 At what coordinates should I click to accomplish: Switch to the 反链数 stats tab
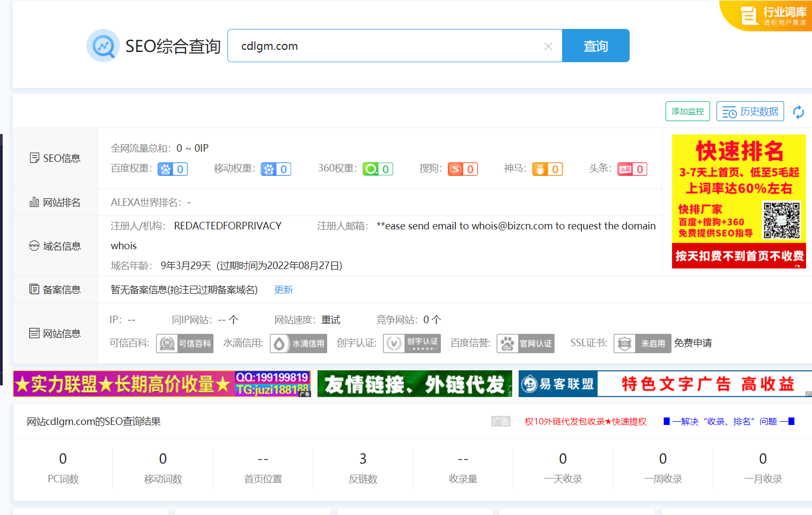tap(363, 468)
